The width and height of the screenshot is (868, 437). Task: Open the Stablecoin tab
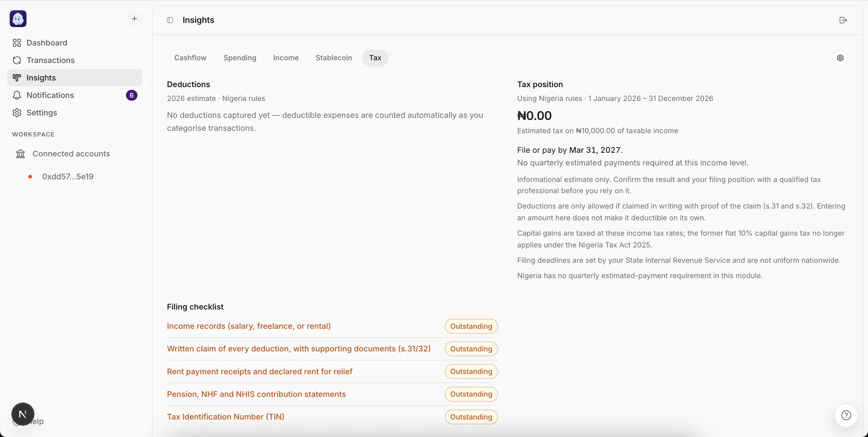pyautogui.click(x=334, y=58)
